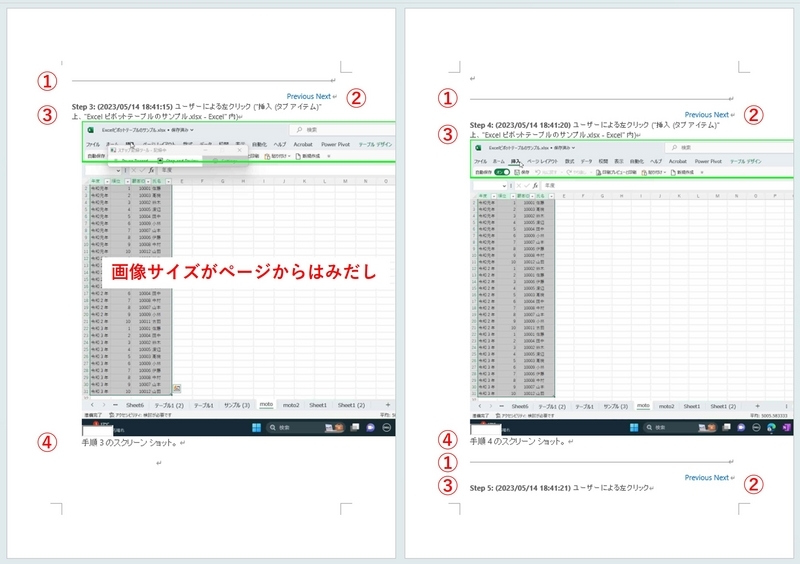Image resolution: width=800 pixels, height=564 pixels.
Task: Select the 'Step 5:' heading text
Action: pyautogui.click(x=481, y=488)
